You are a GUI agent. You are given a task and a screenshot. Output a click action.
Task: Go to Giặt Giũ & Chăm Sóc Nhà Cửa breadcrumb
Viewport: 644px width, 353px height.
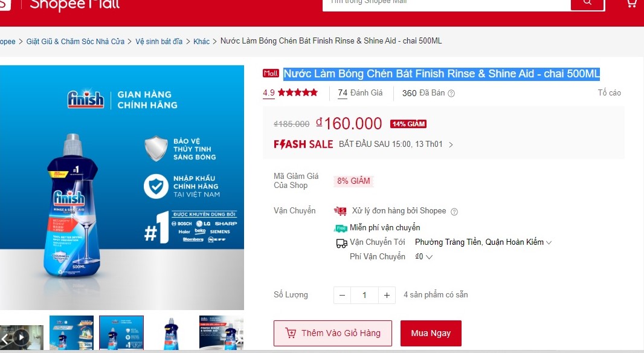[x=75, y=42]
